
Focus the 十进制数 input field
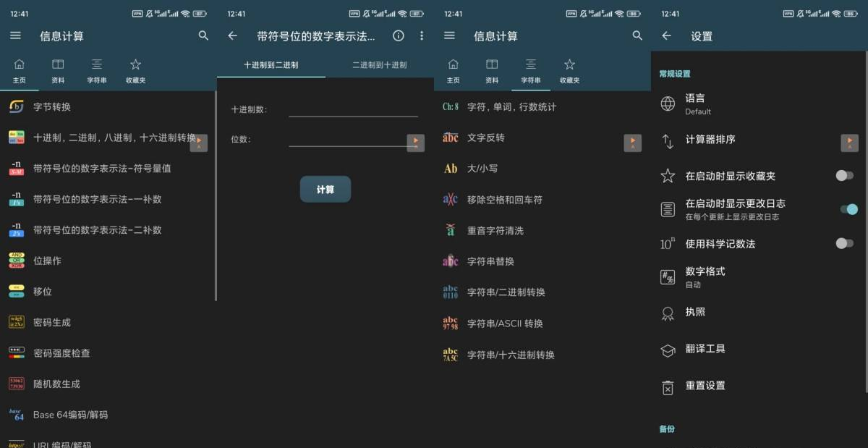(353, 109)
